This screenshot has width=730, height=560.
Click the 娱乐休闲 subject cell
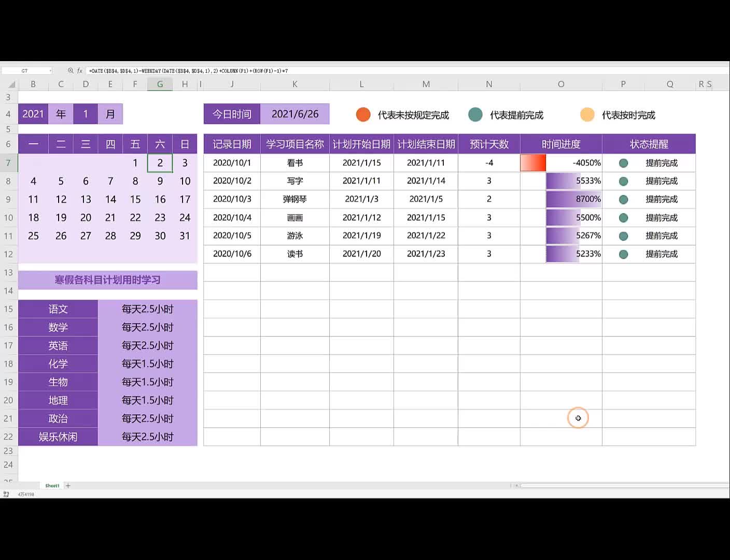[58, 437]
